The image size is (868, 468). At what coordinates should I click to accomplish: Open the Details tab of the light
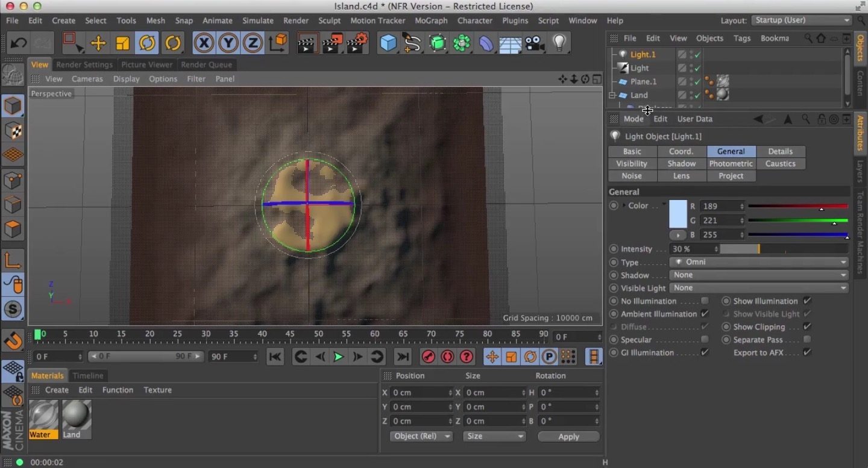(x=781, y=151)
